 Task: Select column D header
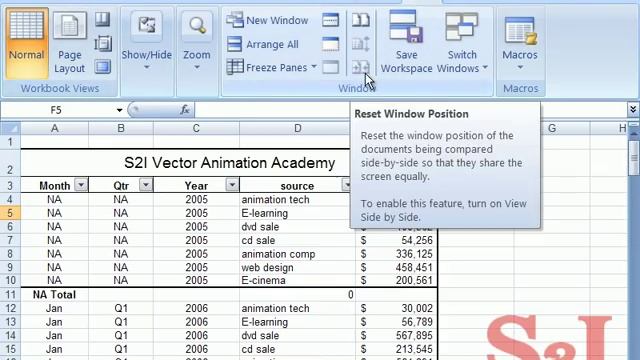298,128
